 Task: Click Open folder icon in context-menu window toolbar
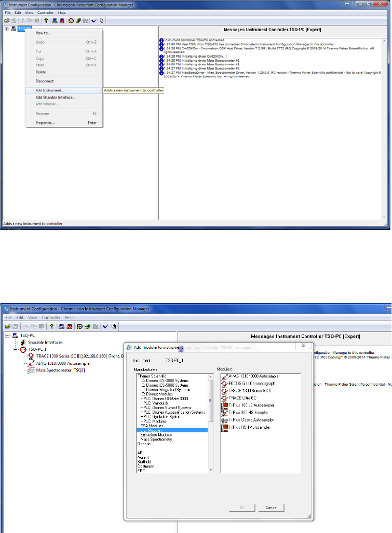tap(6, 21)
